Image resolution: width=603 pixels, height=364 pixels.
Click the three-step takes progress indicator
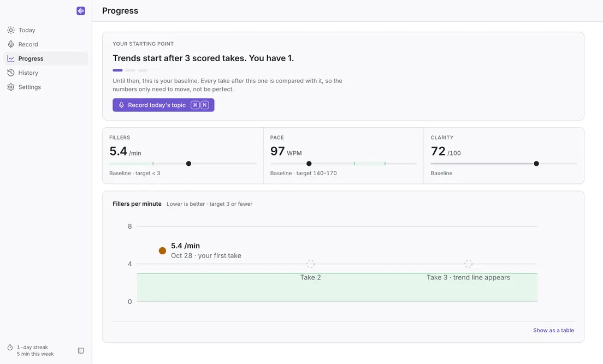[x=130, y=70]
